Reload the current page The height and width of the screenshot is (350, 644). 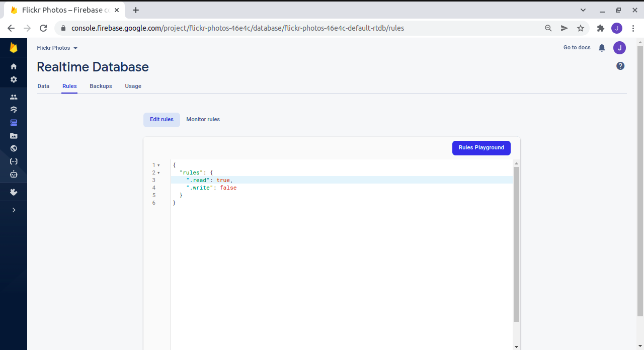pos(43,28)
